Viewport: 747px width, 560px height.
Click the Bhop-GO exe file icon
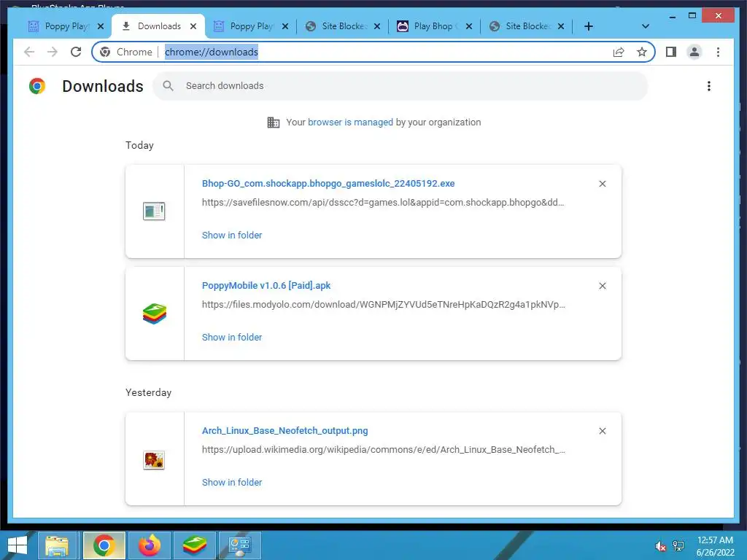tap(154, 211)
